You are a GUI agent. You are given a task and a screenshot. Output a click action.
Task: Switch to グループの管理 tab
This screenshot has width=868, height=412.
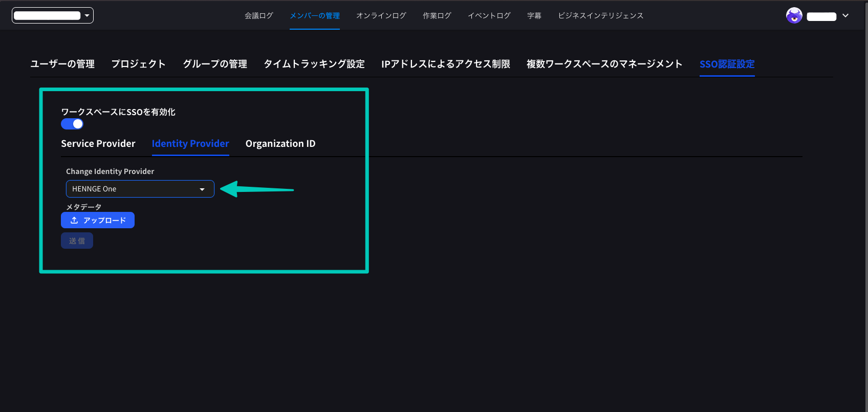coord(215,64)
